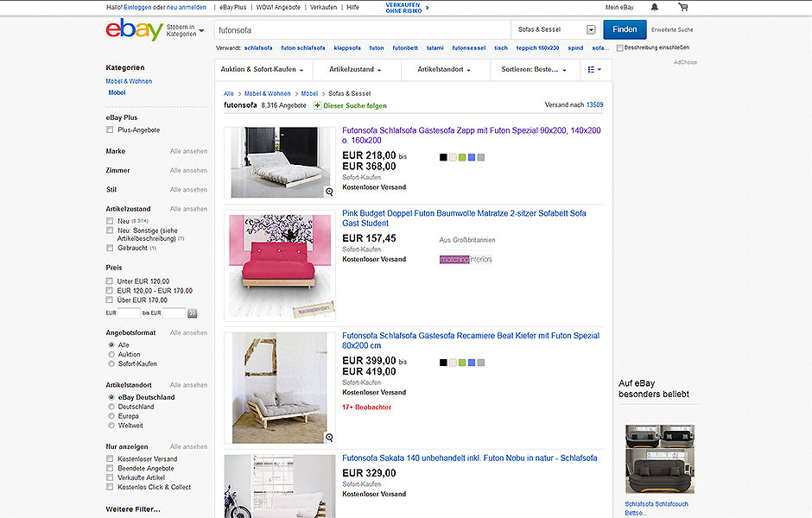Open the notifications bell icon
Image resolution: width=812 pixels, height=518 pixels.
[655, 7]
